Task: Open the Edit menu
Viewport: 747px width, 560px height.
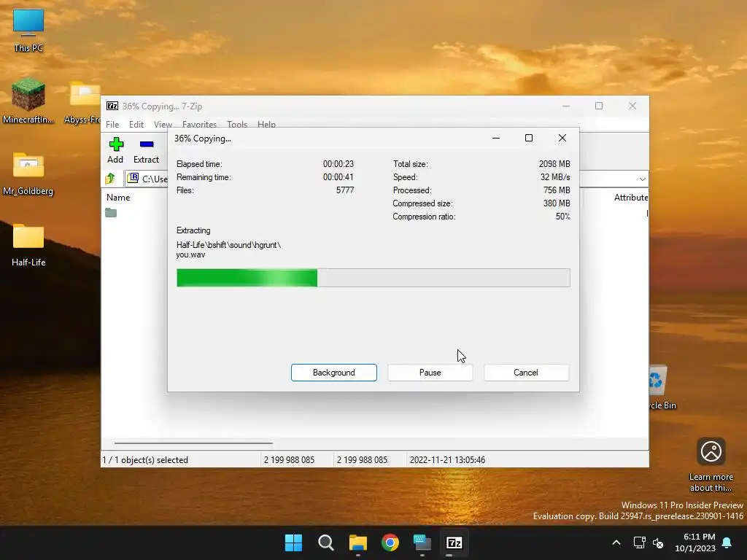Action: pos(136,124)
